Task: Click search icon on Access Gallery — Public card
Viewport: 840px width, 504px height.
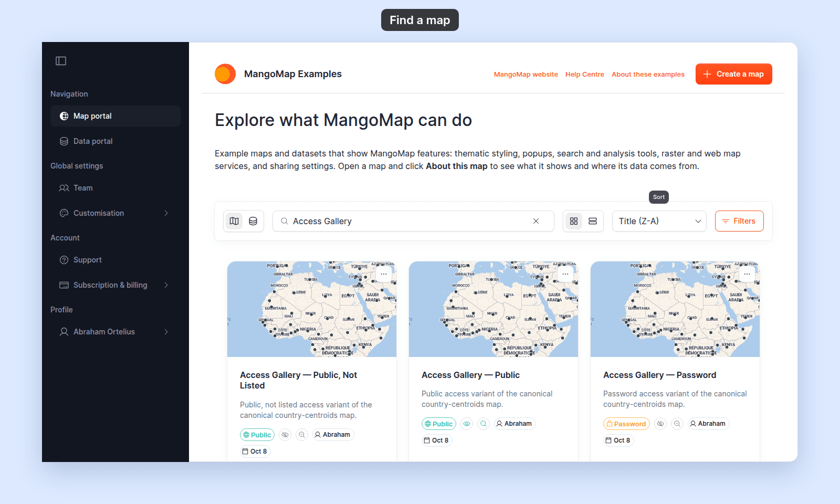Action: [x=484, y=424]
